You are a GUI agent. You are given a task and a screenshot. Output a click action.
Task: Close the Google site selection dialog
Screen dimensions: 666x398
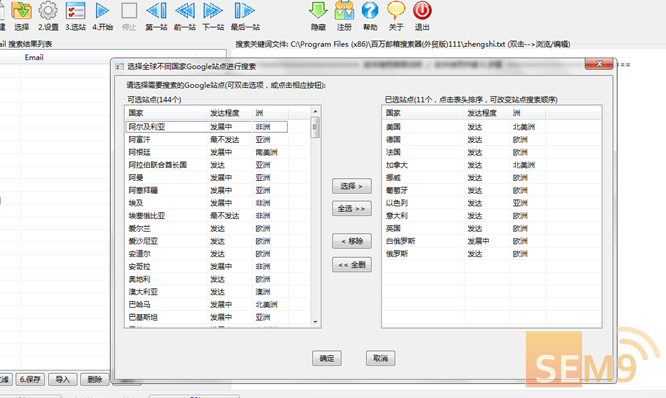pyautogui.click(x=599, y=64)
